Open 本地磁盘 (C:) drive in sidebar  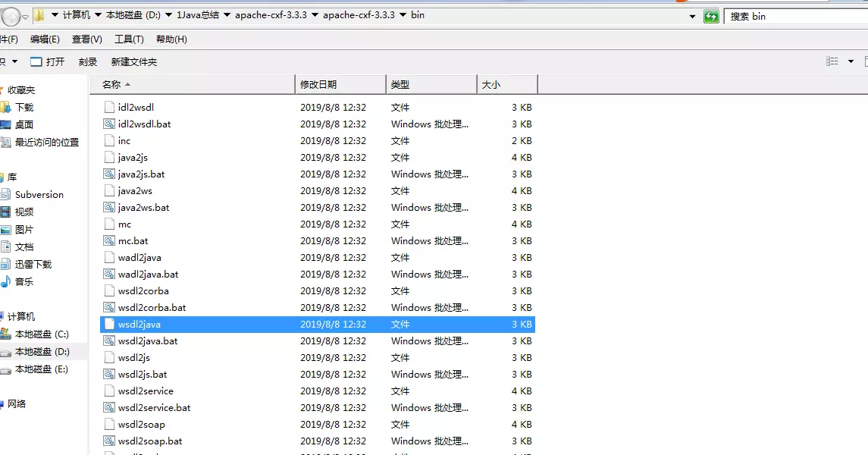pos(42,334)
